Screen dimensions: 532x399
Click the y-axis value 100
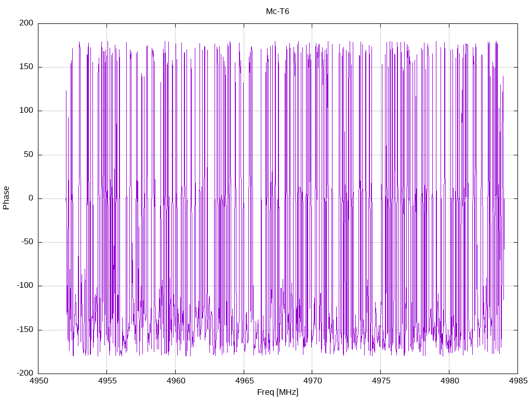pyautogui.click(x=26, y=111)
